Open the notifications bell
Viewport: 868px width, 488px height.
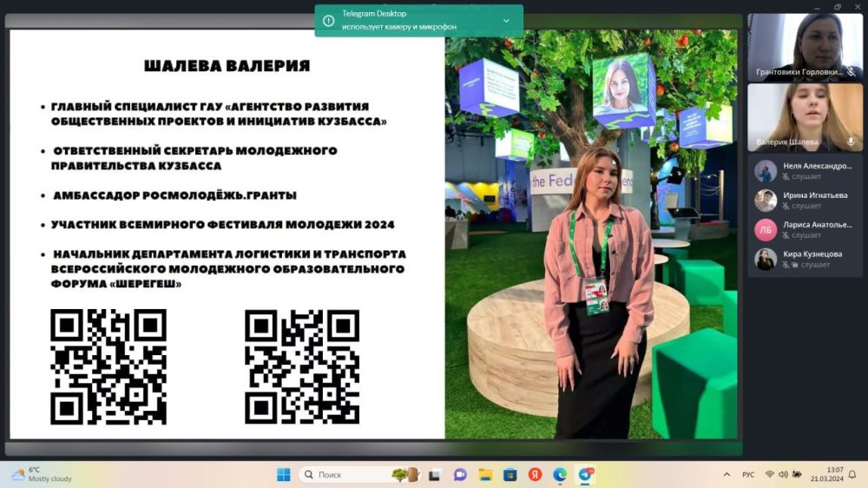pos(852,475)
